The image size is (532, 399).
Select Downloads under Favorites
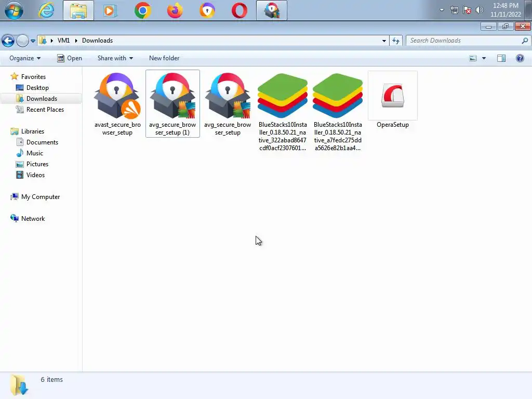point(42,98)
